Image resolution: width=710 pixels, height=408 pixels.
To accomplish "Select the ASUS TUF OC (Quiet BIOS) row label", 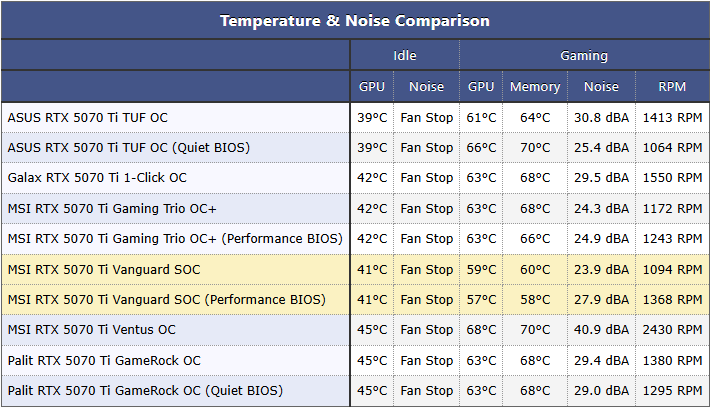I will coord(129,148).
